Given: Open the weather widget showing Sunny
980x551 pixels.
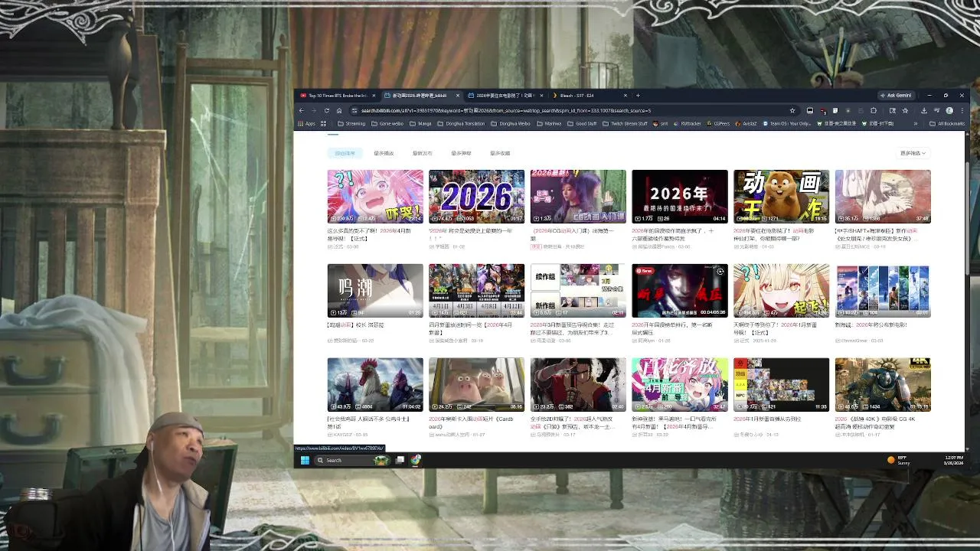Looking at the screenshot, I should 898,460.
